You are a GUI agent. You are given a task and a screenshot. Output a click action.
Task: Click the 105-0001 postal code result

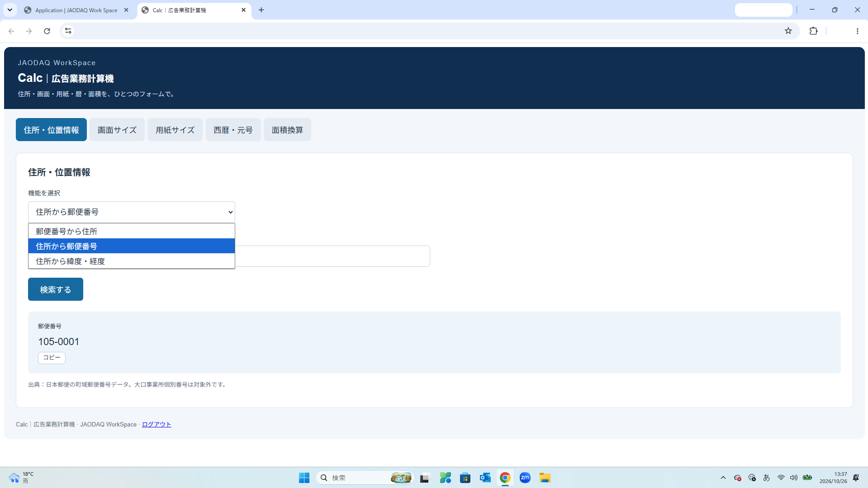(x=59, y=342)
